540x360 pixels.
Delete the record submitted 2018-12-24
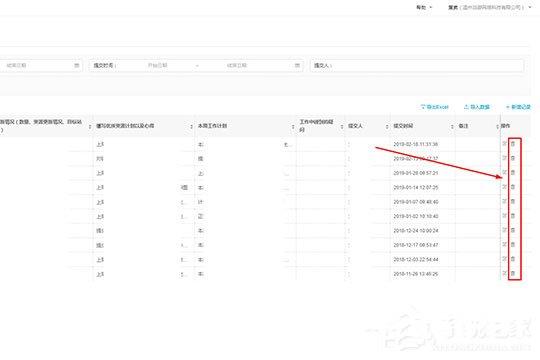pyautogui.click(x=513, y=230)
